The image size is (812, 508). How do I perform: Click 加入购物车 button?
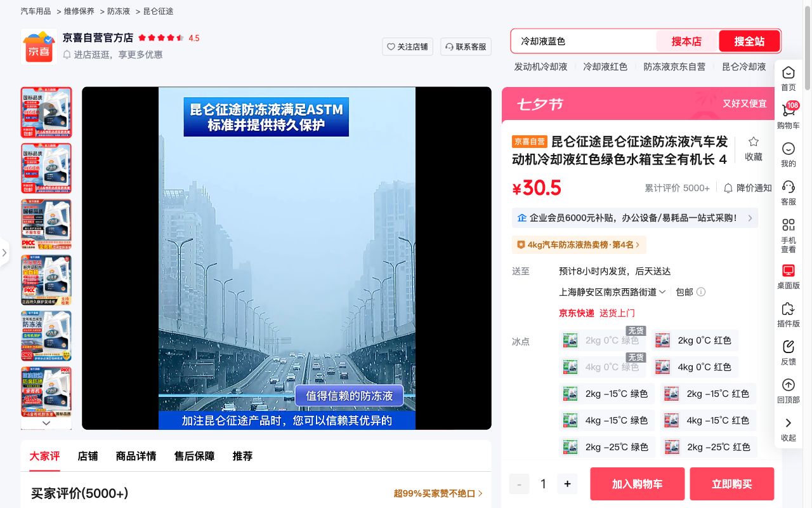click(638, 484)
